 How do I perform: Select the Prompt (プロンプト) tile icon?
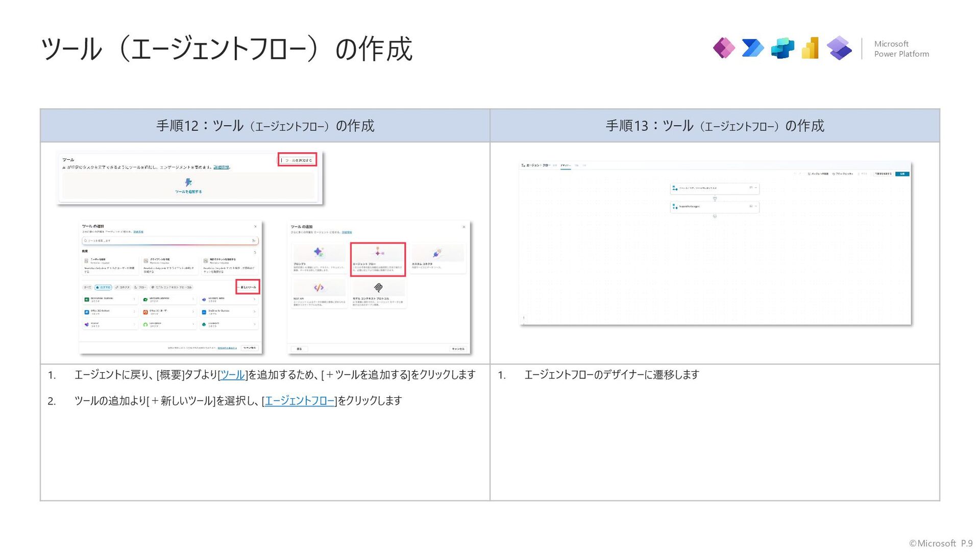coord(318,252)
